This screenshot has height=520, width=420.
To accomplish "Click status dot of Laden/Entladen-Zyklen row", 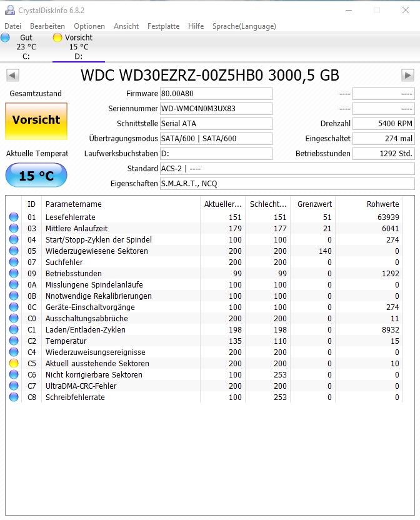I will coord(14,329).
